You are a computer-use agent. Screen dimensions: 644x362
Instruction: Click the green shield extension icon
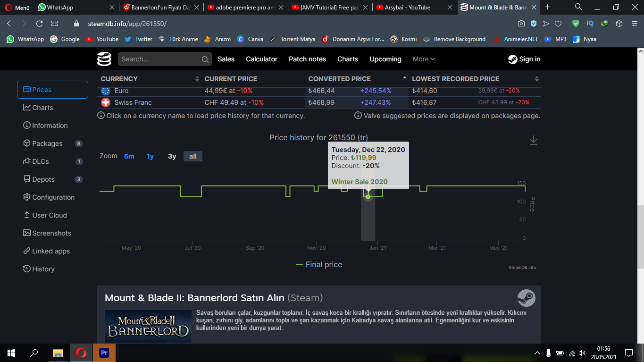pyautogui.click(x=576, y=24)
